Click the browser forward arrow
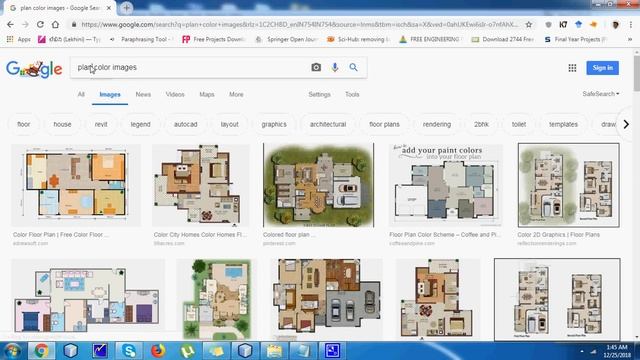640x360 pixels. (25, 24)
